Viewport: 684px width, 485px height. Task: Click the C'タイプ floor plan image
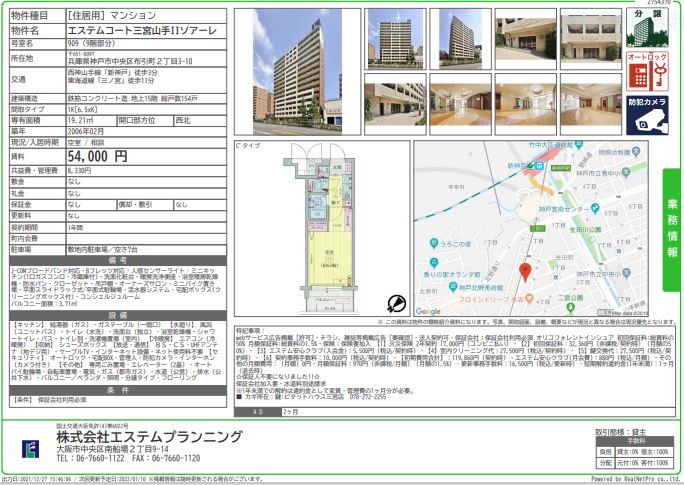322,229
